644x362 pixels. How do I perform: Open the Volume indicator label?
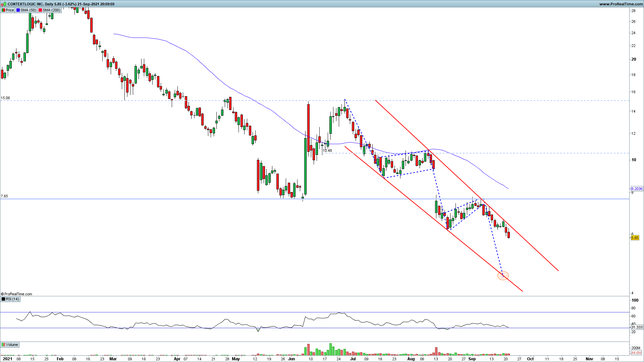[12, 345]
